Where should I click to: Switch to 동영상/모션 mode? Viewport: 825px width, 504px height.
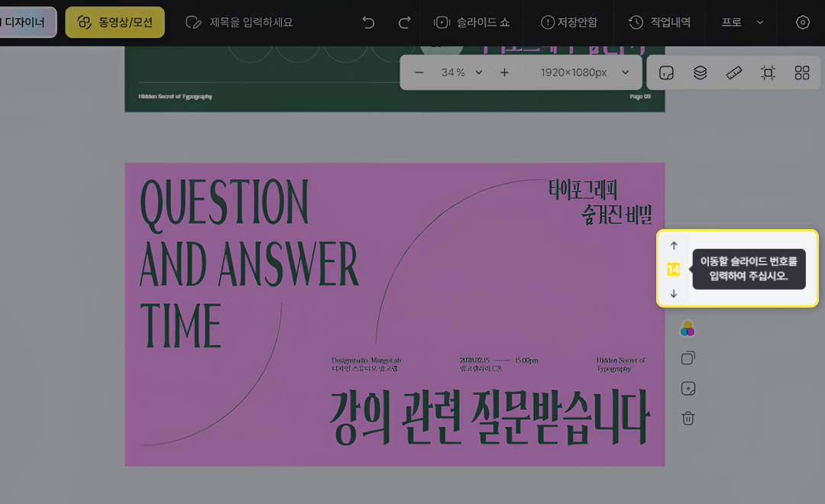(x=115, y=23)
